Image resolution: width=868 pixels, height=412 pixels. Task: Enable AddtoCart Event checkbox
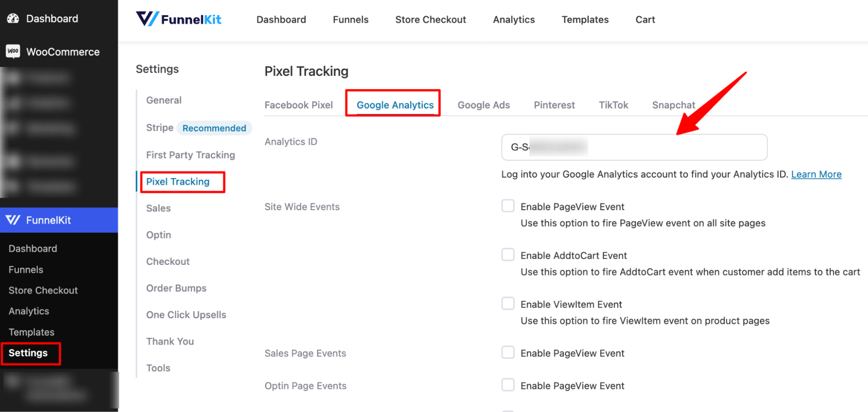(508, 254)
